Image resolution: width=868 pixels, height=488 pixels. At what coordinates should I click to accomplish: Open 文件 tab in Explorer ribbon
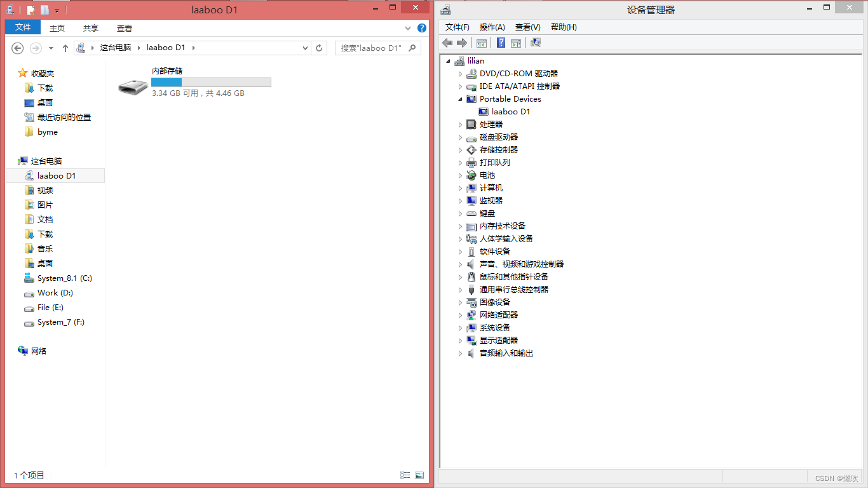click(23, 27)
